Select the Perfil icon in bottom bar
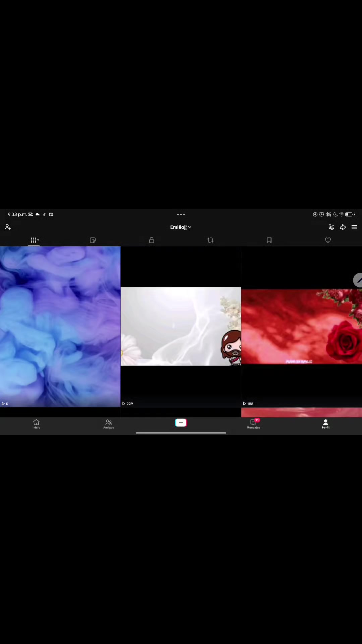The width and height of the screenshot is (362, 644). click(x=326, y=424)
